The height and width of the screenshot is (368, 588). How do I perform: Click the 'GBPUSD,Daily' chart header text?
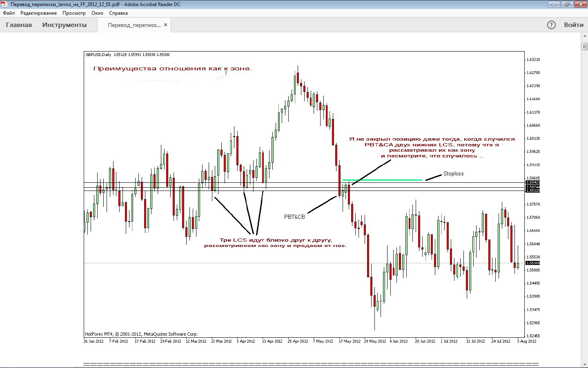(98, 55)
